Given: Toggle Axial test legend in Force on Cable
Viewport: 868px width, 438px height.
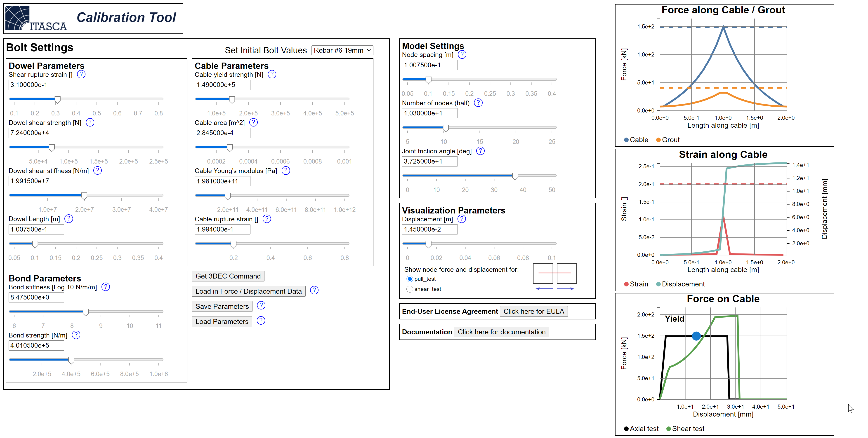Looking at the screenshot, I should [x=641, y=429].
